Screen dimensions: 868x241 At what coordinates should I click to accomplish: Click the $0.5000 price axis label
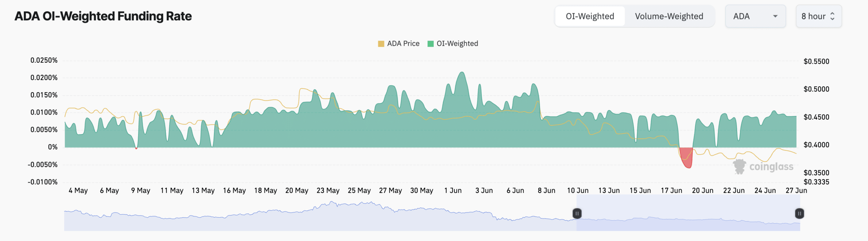816,89
